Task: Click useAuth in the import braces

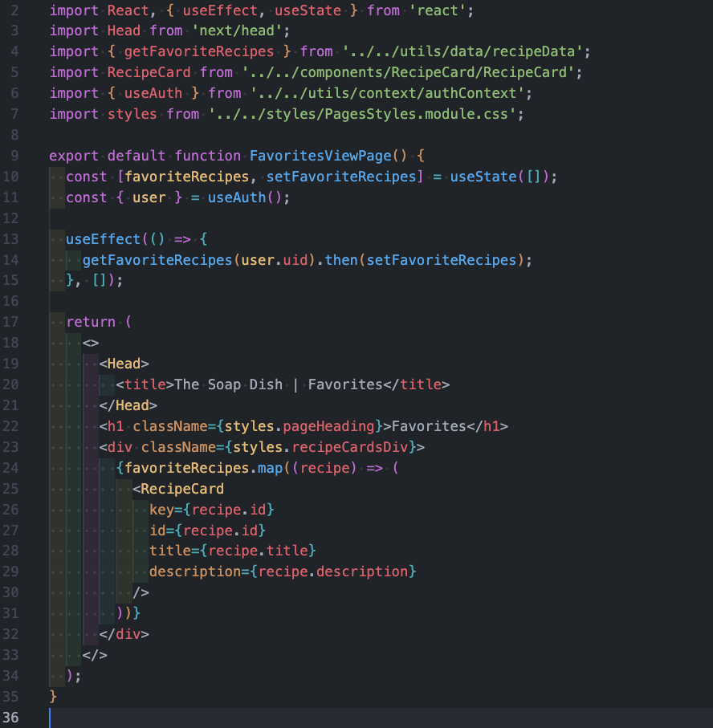Action: [x=153, y=93]
